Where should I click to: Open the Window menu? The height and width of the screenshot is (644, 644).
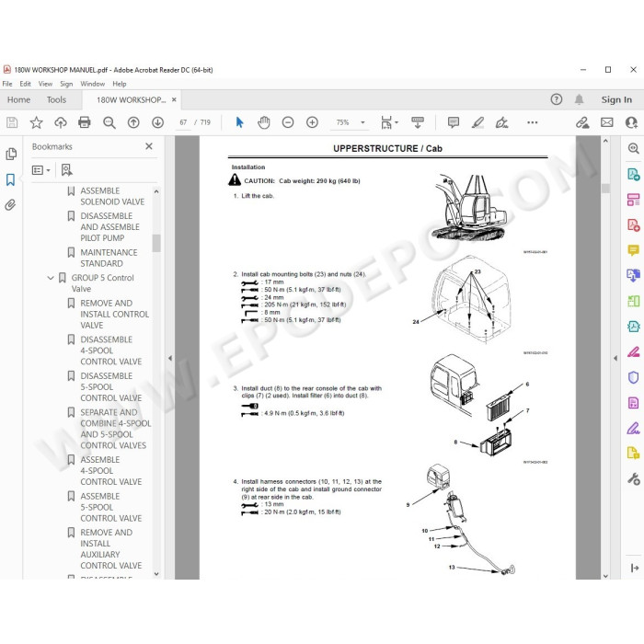(92, 84)
